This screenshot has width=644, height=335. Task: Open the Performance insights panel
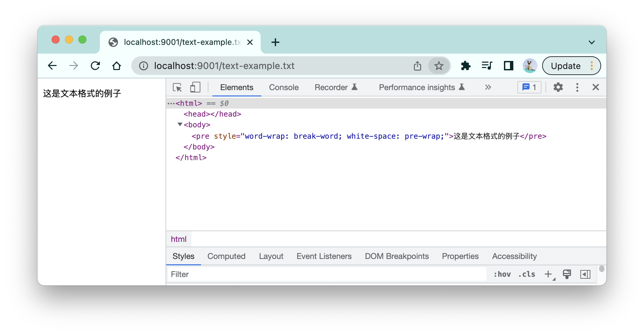coord(422,87)
